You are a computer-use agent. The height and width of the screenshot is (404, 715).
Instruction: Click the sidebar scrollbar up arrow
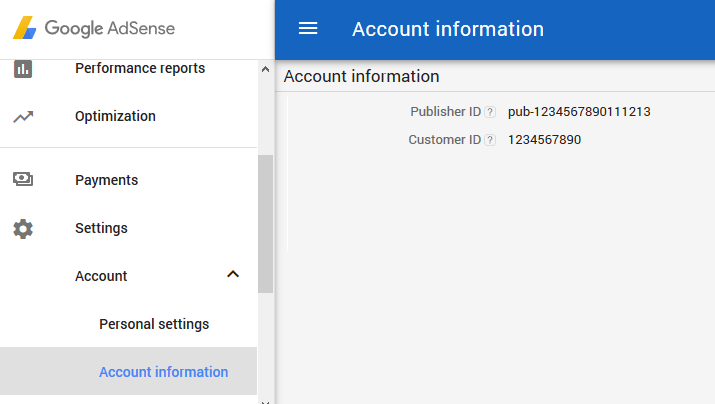[x=265, y=69]
